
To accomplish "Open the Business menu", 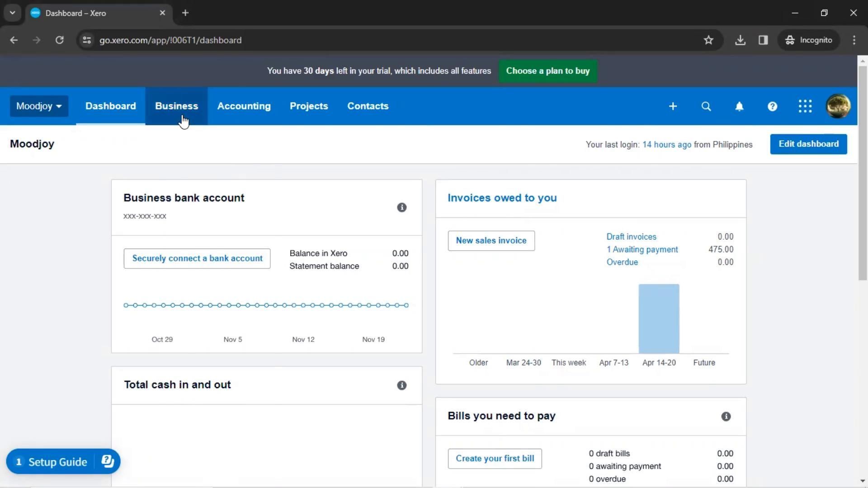I will tap(176, 106).
